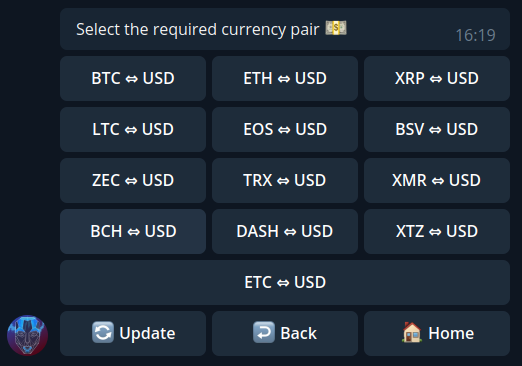Click the bot's avatar picture
The image size is (522, 366).
(27, 335)
